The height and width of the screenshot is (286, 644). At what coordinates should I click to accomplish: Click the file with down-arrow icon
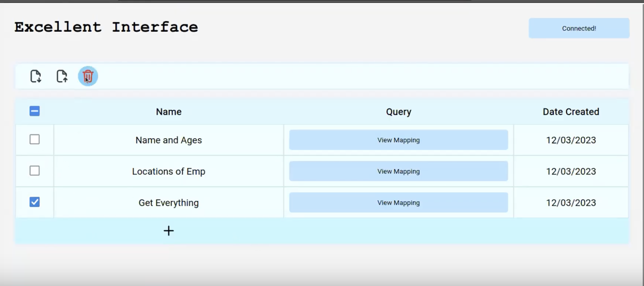(36, 76)
